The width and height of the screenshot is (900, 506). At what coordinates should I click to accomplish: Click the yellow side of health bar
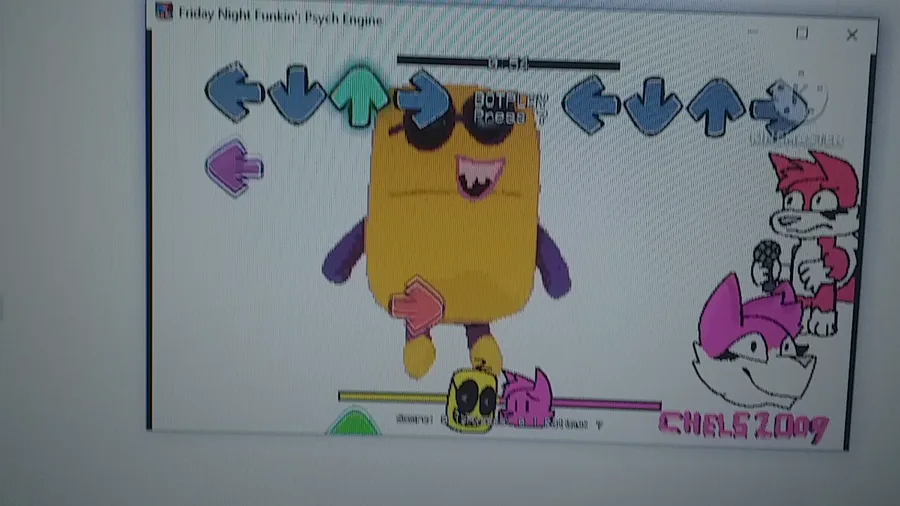(393, 396)
